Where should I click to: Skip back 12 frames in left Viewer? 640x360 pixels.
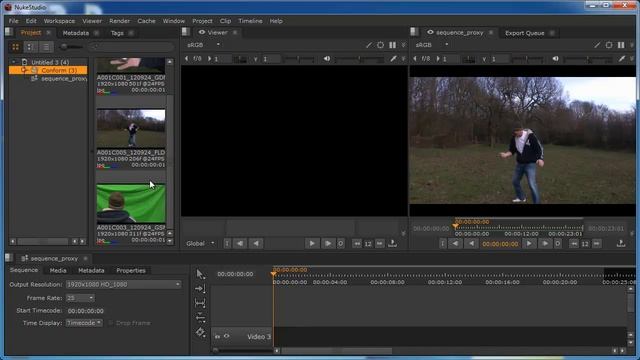click(x=357, y=243)
